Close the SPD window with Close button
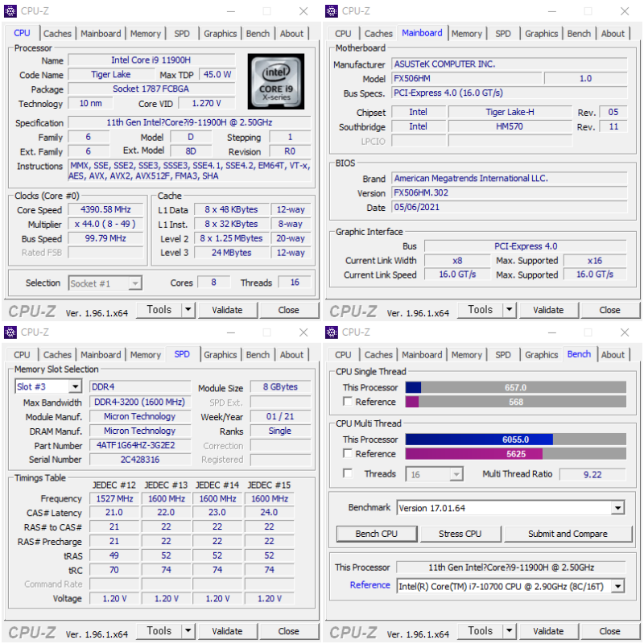Screen dimensions: 644x644 tap(288, 631)
